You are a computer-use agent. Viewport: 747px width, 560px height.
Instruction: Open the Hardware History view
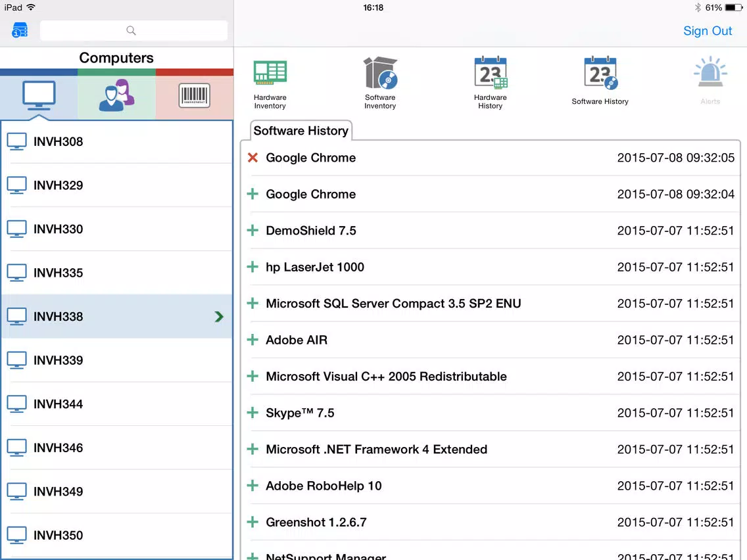[491, 83]
